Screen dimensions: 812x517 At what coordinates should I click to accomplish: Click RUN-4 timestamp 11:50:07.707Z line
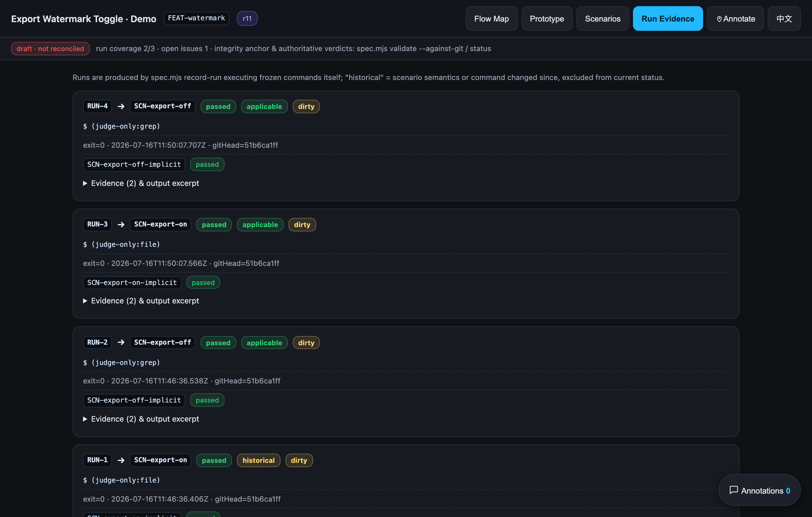tap(181, 145)
